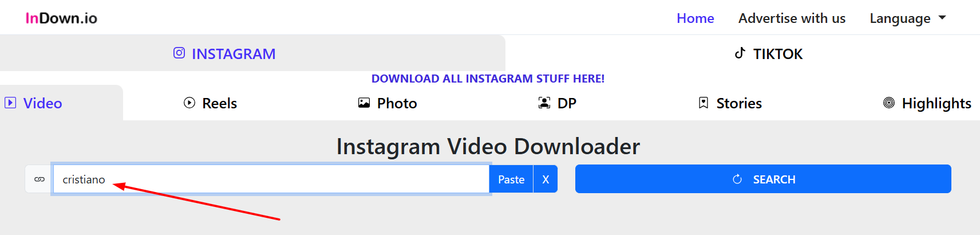Click the blue SEARCH button
The height and width of the screenshot is (235, 980).
(x=763, y=179)
